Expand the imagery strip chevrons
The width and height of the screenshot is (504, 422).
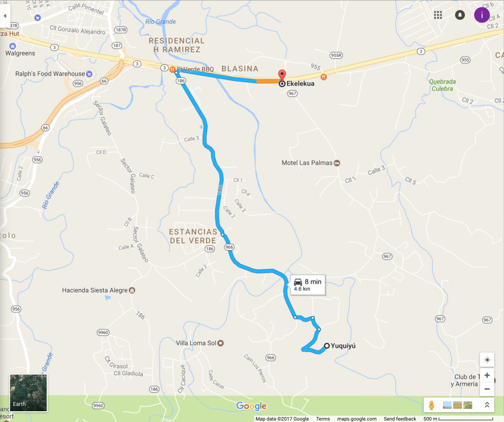pos(487,405)
